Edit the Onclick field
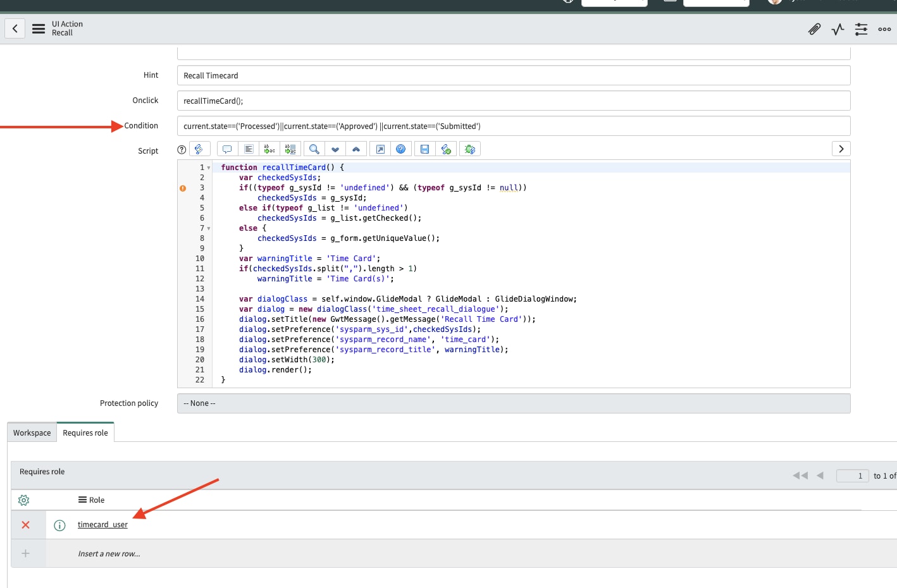The height and width of the screenshot is (588, 897). pyautogui.click(x=514, y=101)
